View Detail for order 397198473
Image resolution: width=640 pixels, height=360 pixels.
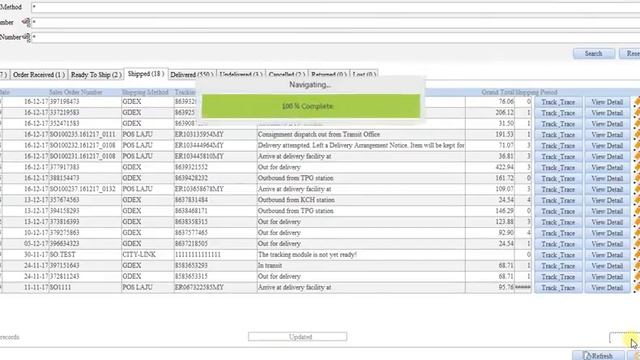(x=607, y=102)
